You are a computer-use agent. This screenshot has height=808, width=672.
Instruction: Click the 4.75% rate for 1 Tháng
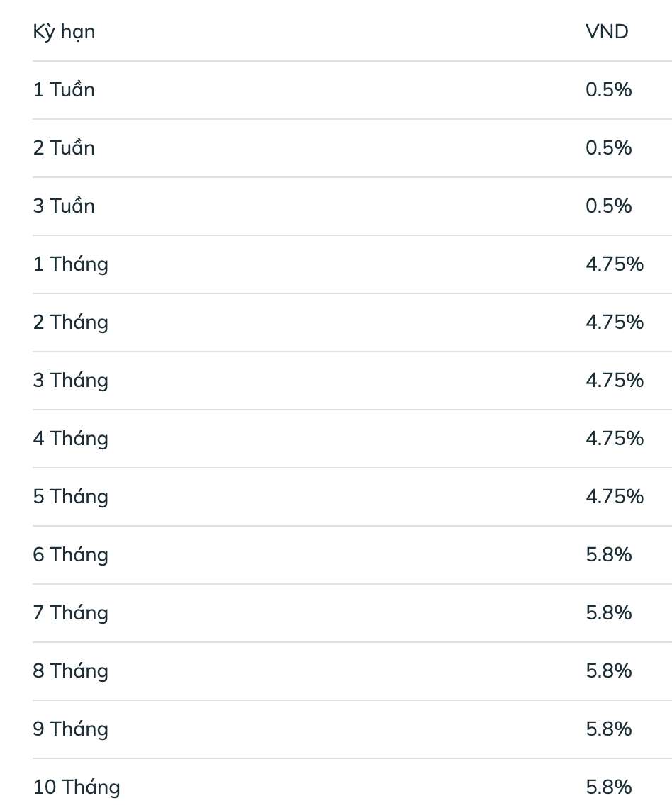coord(615,264)
